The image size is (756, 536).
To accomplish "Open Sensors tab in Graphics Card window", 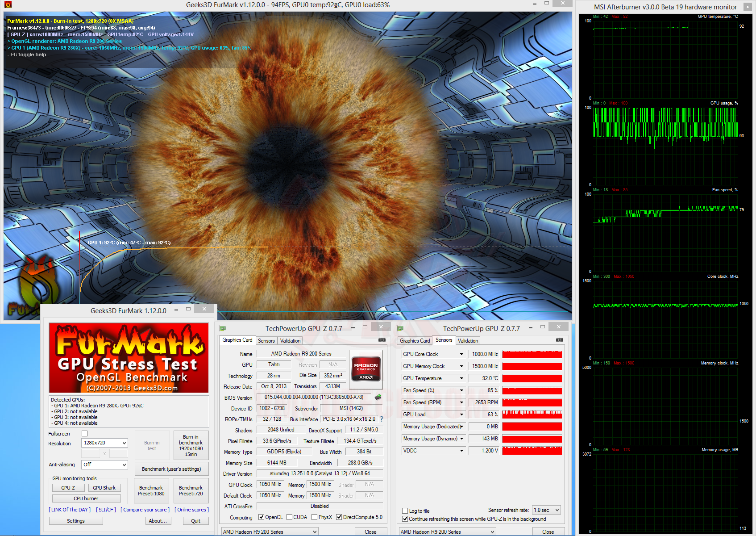I will pos(266,341).
